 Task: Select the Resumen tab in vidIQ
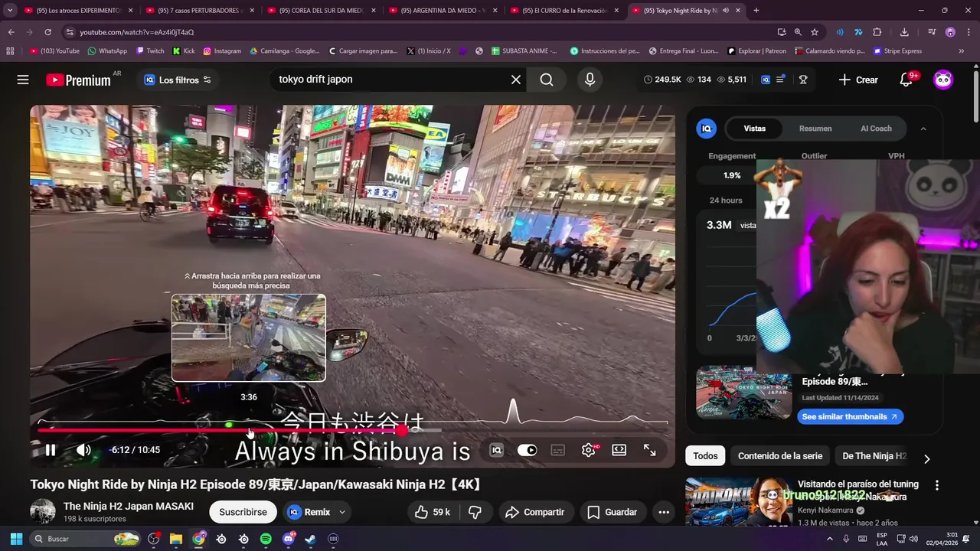coord(815,129)
